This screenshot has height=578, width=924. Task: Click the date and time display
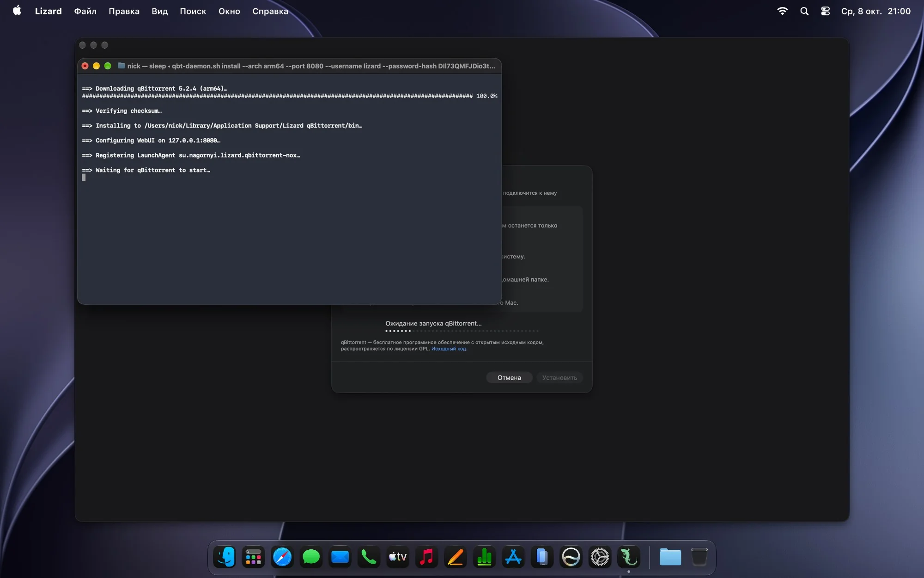click(x=875, y=11)
